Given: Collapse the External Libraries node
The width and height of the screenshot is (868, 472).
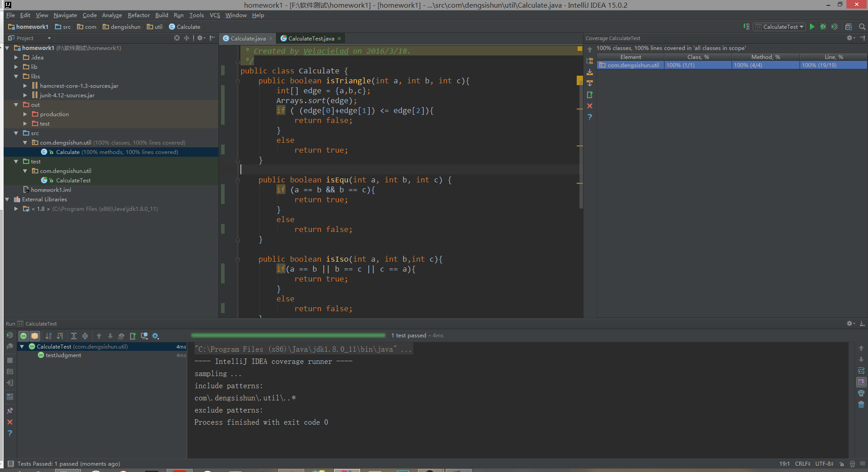Looking at the screenshot, I should click(7, 200).
